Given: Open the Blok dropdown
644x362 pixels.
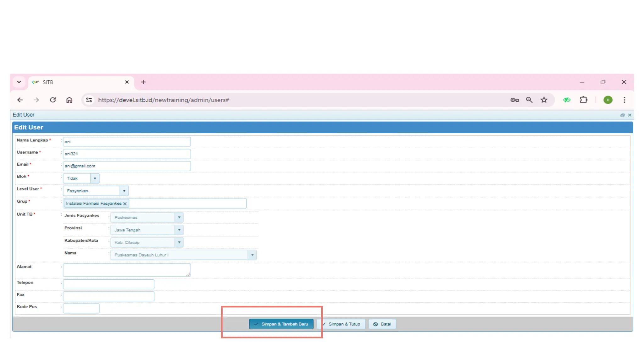Looking at the screenshot, I should [x=95, y=178].
